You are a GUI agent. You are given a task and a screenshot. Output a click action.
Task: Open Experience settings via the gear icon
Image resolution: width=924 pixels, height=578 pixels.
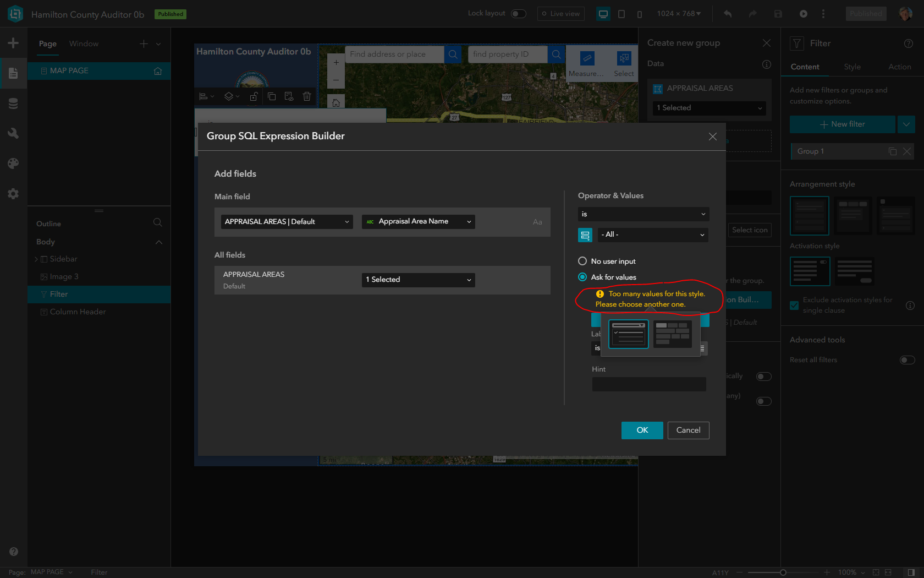13,193
